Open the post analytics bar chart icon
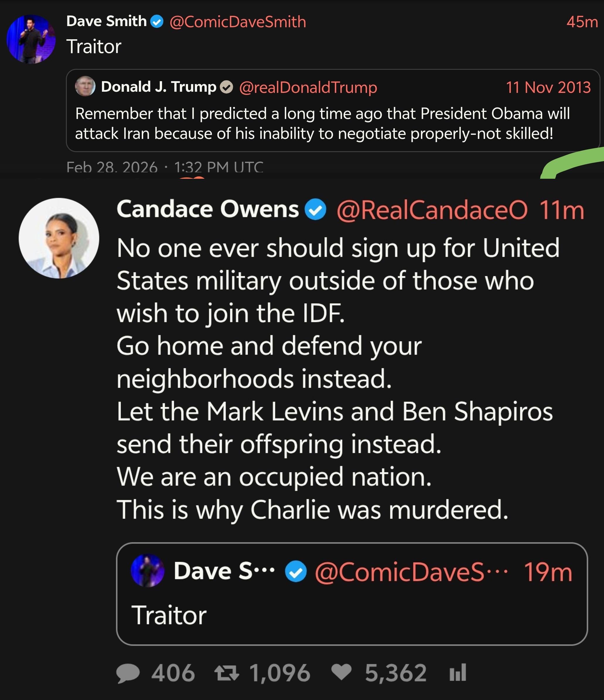 tap(458, 673)
